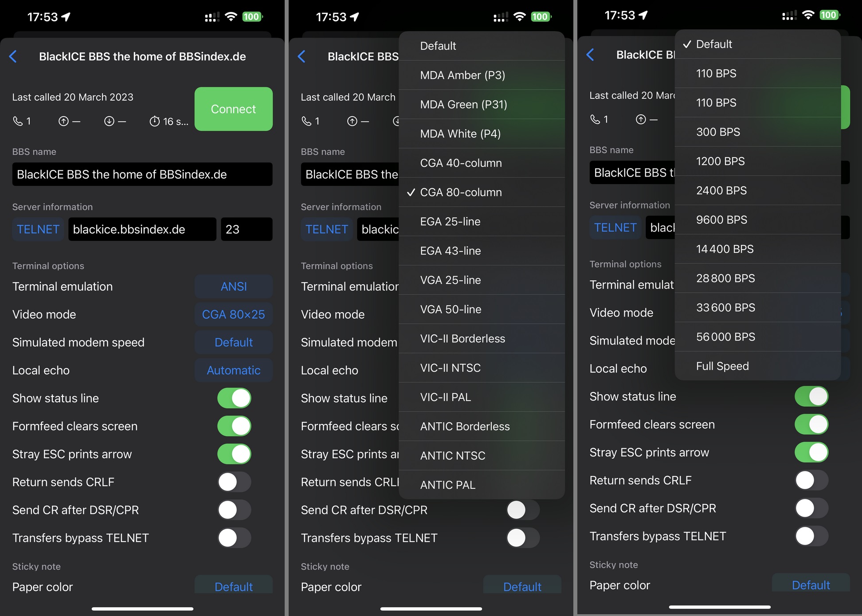Choose Full Speed in the modem menu
This screenshot has width=862, height=616.
tap(758, 366)
